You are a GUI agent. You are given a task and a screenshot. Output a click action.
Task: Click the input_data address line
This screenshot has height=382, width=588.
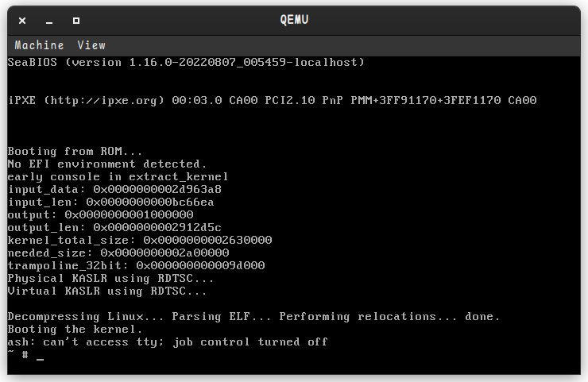[x=114, y=189]
